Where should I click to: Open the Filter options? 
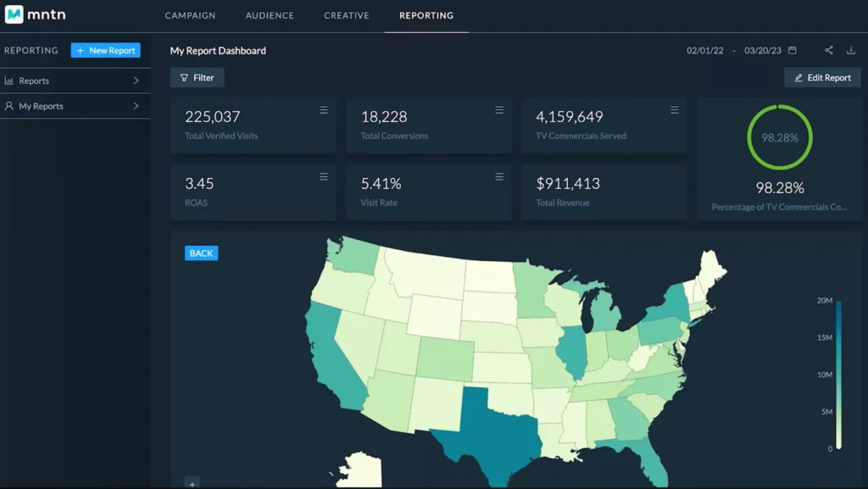point(197,78)
